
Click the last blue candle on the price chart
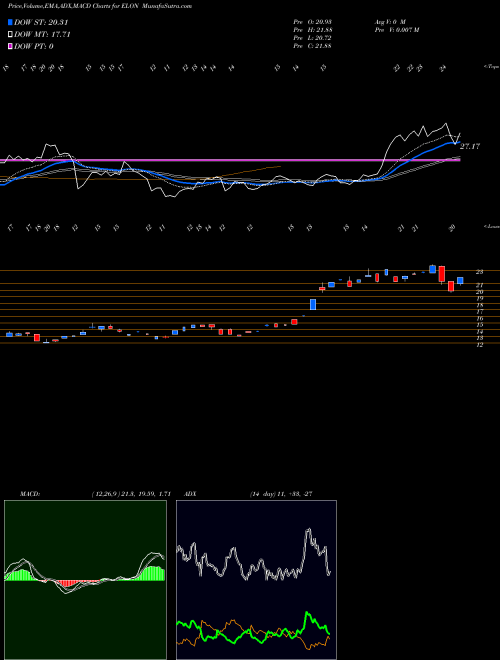[460, 280]
